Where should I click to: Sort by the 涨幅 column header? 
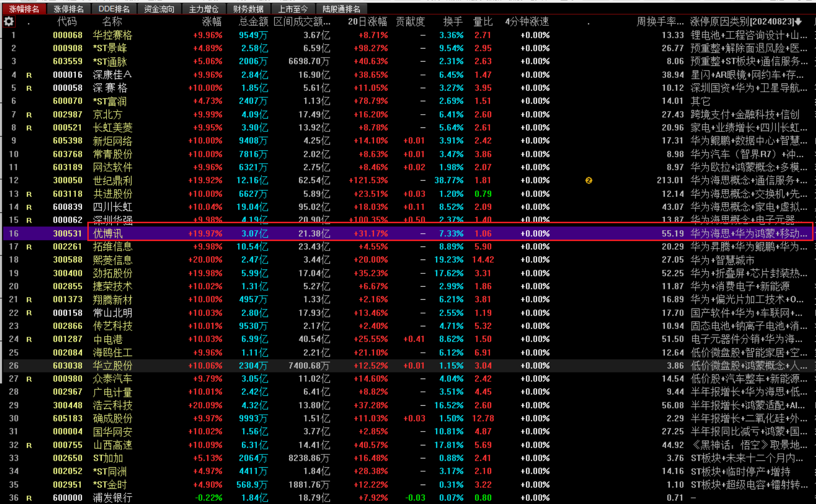pos(212,22)
